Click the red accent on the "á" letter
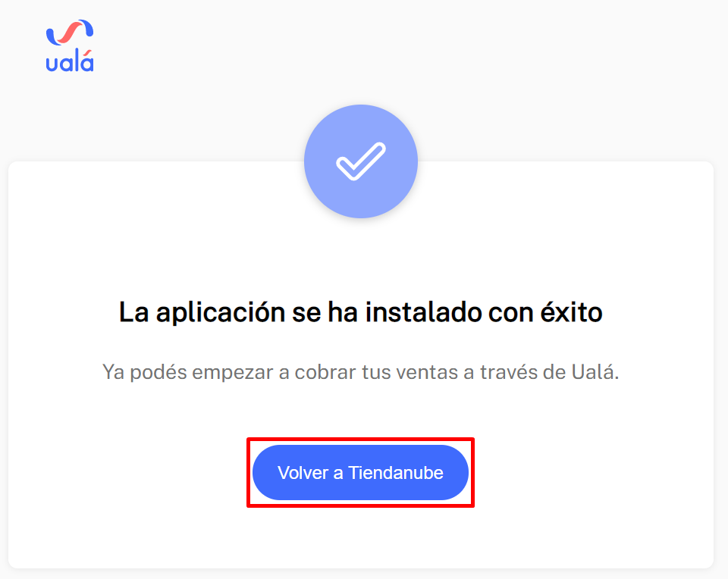 click(x=88, y=52)
